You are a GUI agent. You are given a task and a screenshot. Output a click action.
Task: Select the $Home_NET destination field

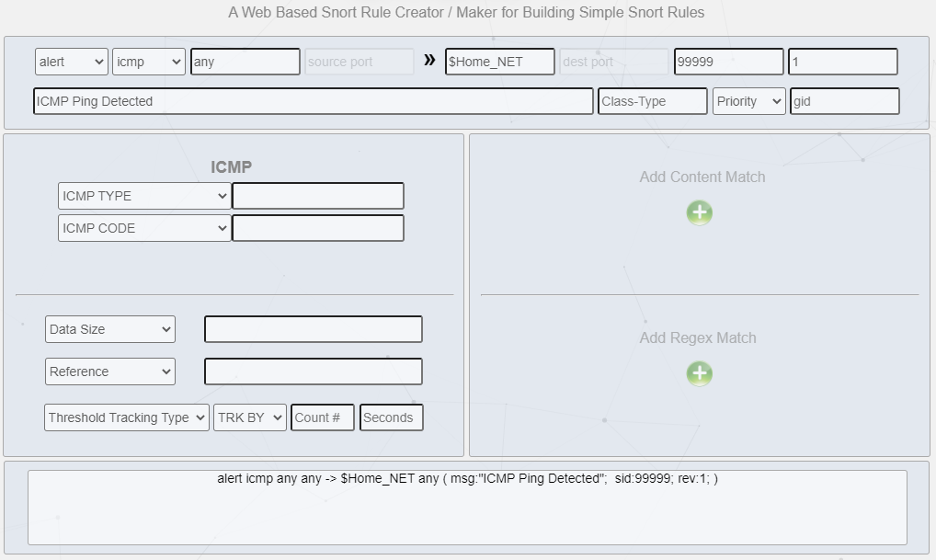tap(499, 61)
